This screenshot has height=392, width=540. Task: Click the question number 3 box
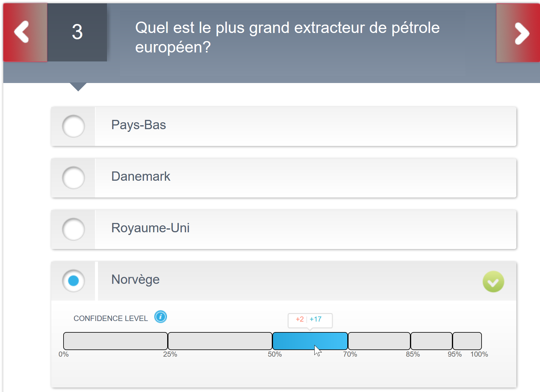click(x=77, y=32)
